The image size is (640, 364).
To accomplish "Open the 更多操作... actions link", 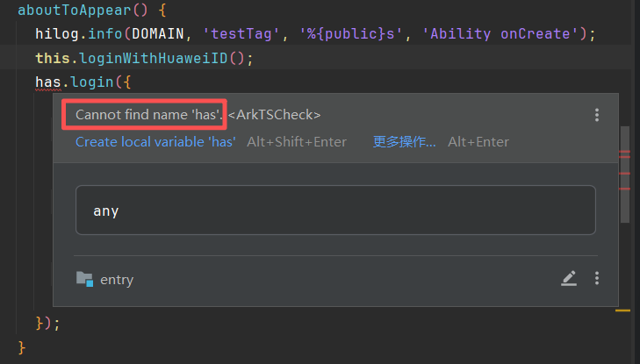I will 404,142.
